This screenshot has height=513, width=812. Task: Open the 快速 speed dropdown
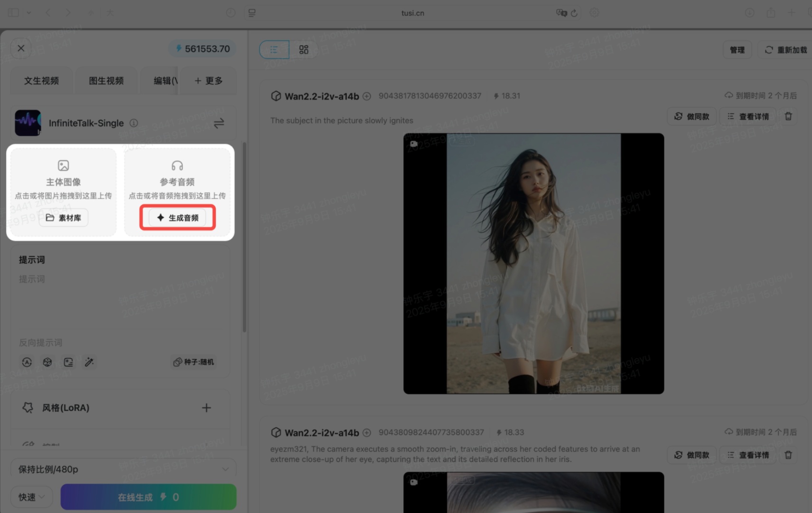pyautogui.click(x=32, y=497)
